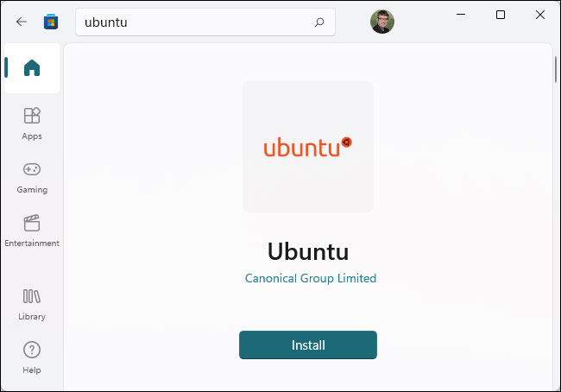Click the vertical scrollbar thumb
This screenshot has height=392, width=561.
[x=556, y=69]
